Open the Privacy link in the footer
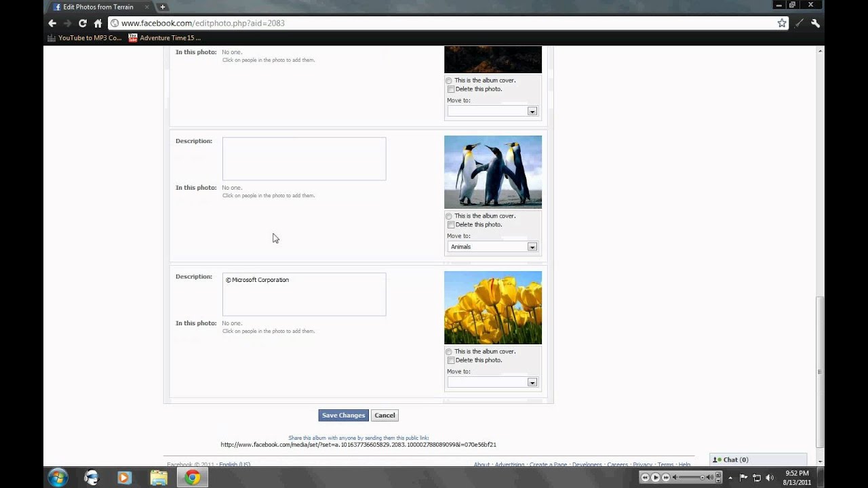This screenshot has width=868, height=488. tap(642, 464)
